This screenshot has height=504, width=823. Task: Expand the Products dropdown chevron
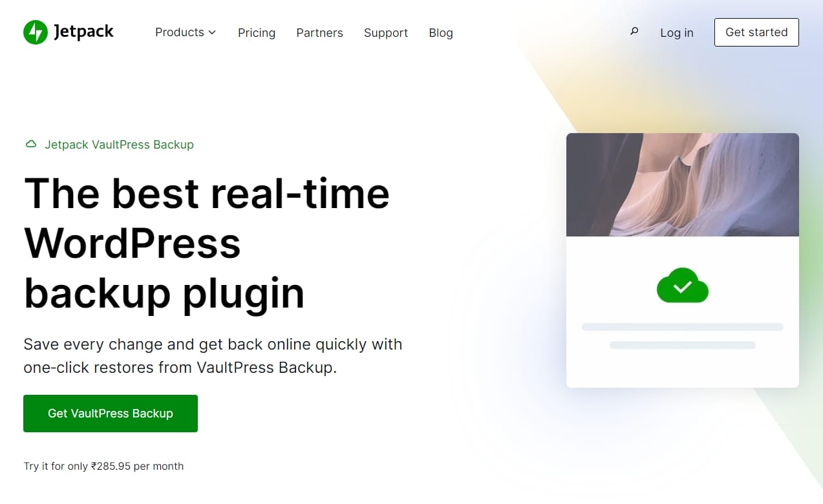point(212,32)
